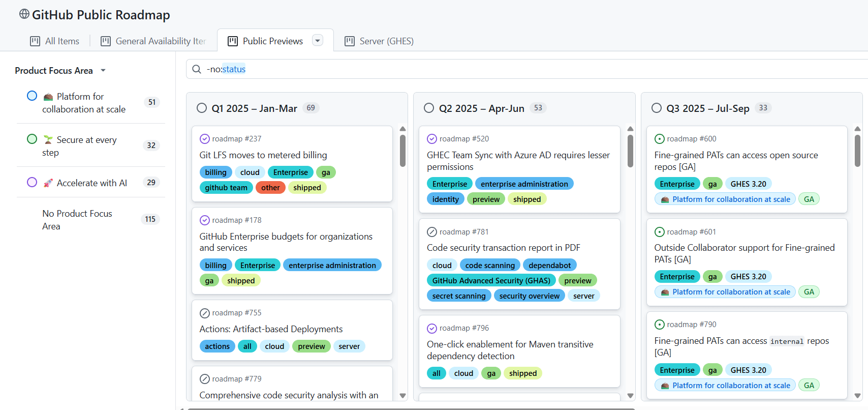The height and width of the screenshot is (410, 868).
Task: Click the board icon on All Items tab
Action: coord(35,41)
